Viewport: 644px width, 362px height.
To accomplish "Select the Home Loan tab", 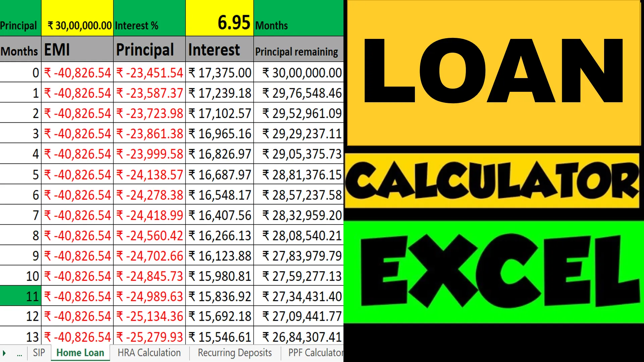I will [79, 353].
